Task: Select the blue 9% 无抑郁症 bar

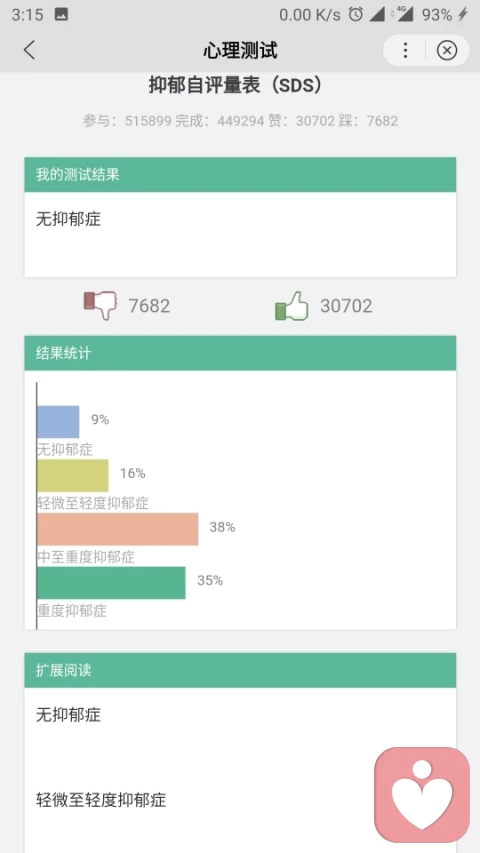Action: point(58,422)
